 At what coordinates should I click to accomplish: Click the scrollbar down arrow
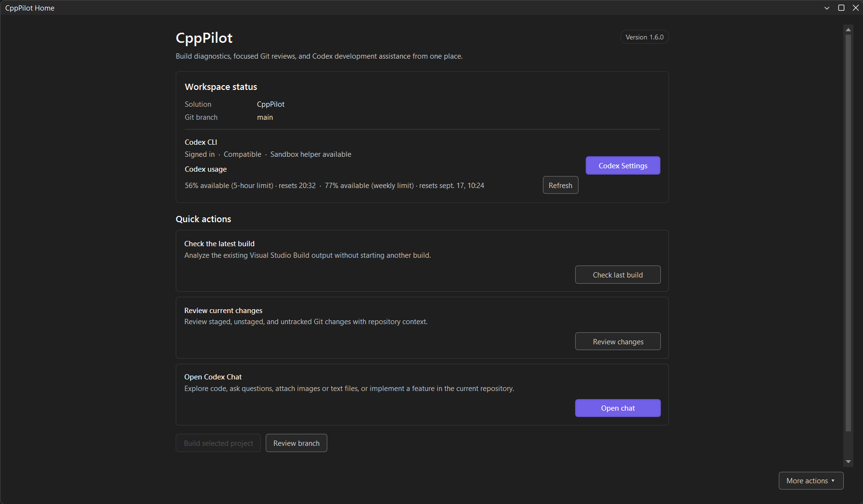pyautogui.click(x=848, y=462)
